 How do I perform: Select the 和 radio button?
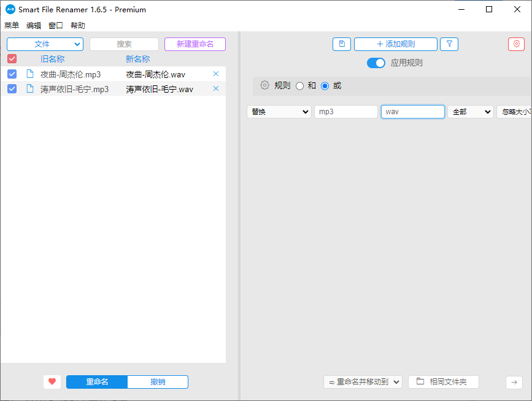(x=299, y=86)
